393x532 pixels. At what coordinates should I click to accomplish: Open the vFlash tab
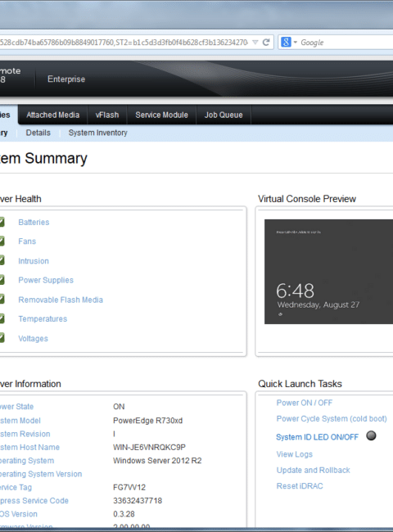click(107, 115)
